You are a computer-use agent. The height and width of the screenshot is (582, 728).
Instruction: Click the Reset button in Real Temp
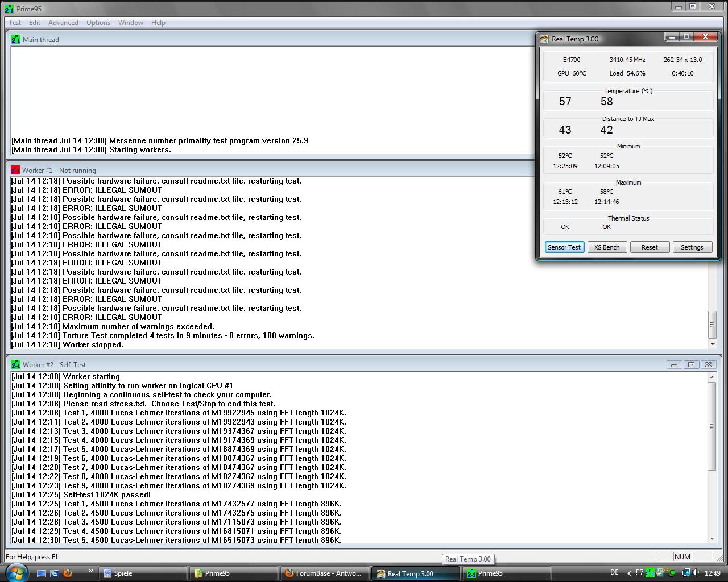click(x=650, y=247)
